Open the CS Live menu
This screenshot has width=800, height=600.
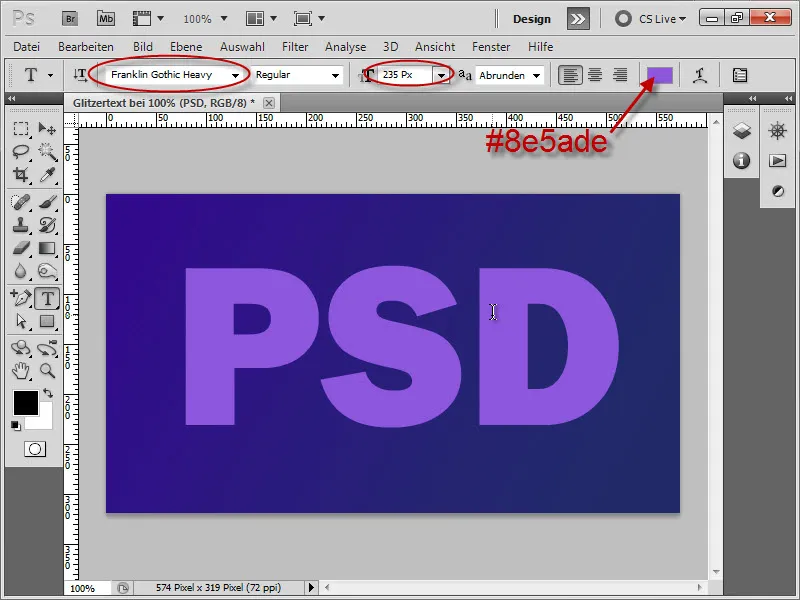[x=651, y=19]
